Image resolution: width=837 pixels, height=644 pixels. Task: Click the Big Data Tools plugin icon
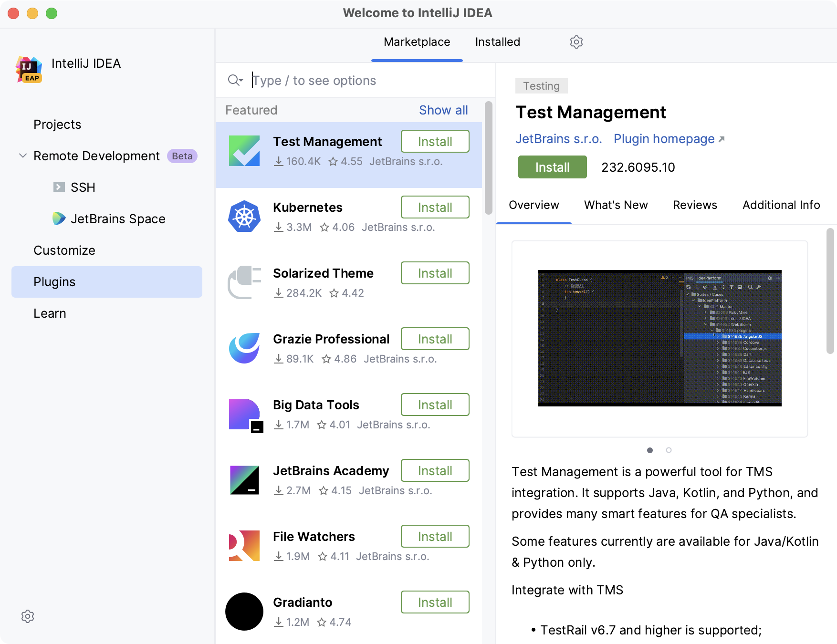pos(245,415)
